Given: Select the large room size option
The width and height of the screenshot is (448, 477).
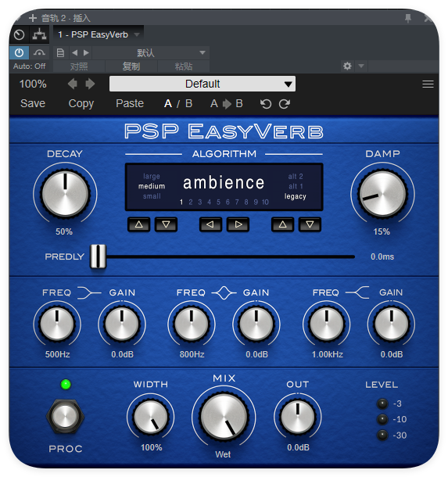Looking at the screenshot, I should click(152, 176).
